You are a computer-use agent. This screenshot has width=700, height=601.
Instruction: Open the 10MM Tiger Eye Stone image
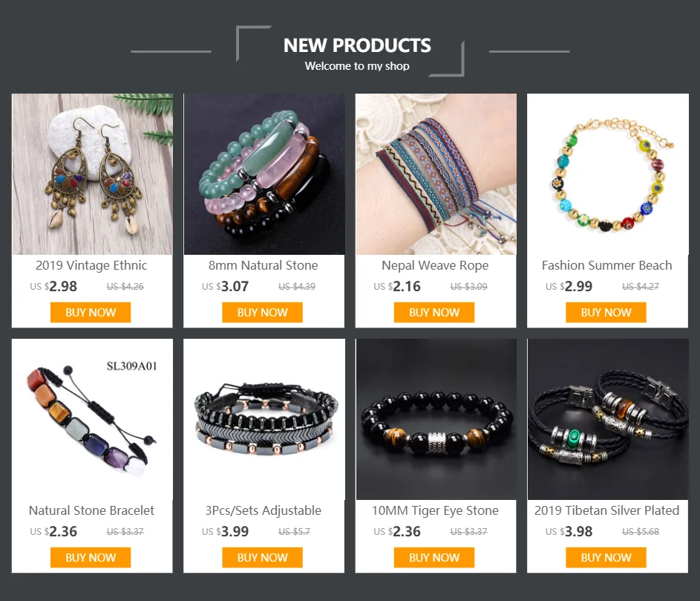[x=436, y=419]
